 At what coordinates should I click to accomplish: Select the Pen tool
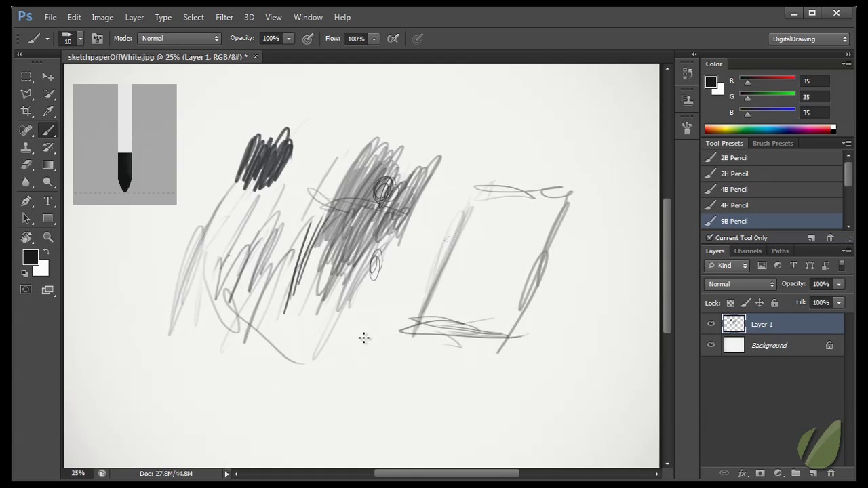[x=26, y=201]
